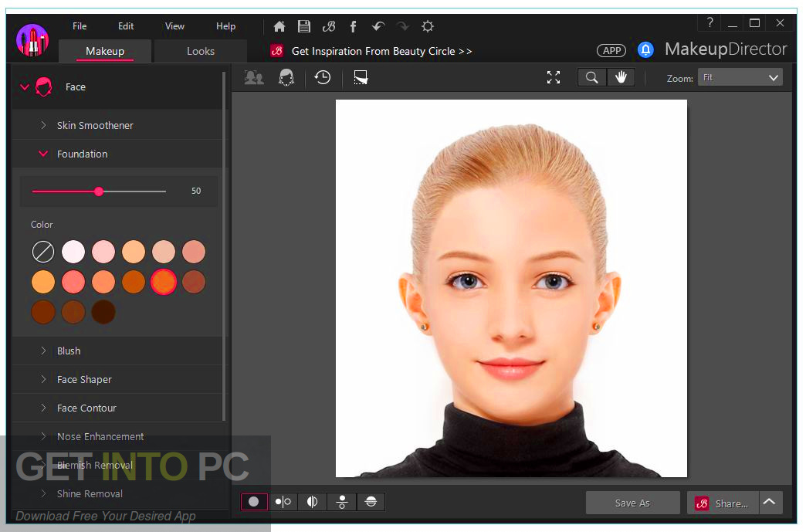The width and height of the screenshot is (806, 532).
Task: Select vertical split view mode
Action: pyautogui.click(x=312, y=502)
